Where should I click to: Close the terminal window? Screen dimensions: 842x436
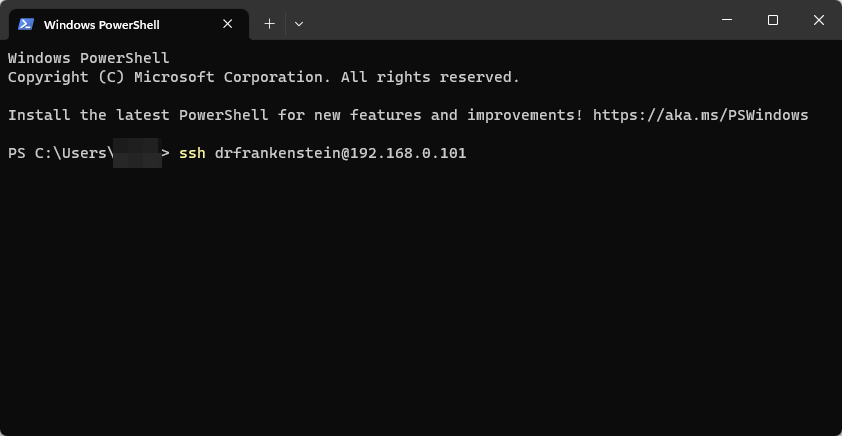click(x=818, y=20)
